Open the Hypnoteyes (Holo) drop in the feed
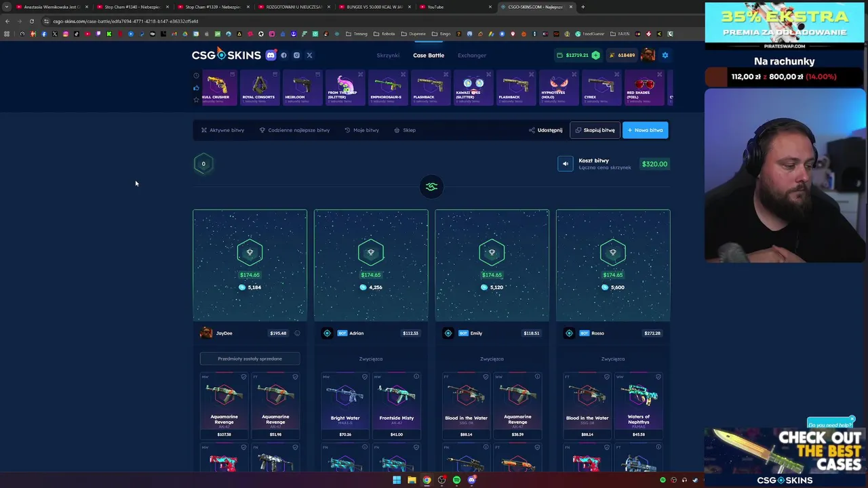Image resolution: width=868 pixels, height=488 pixels. point(559,88)
